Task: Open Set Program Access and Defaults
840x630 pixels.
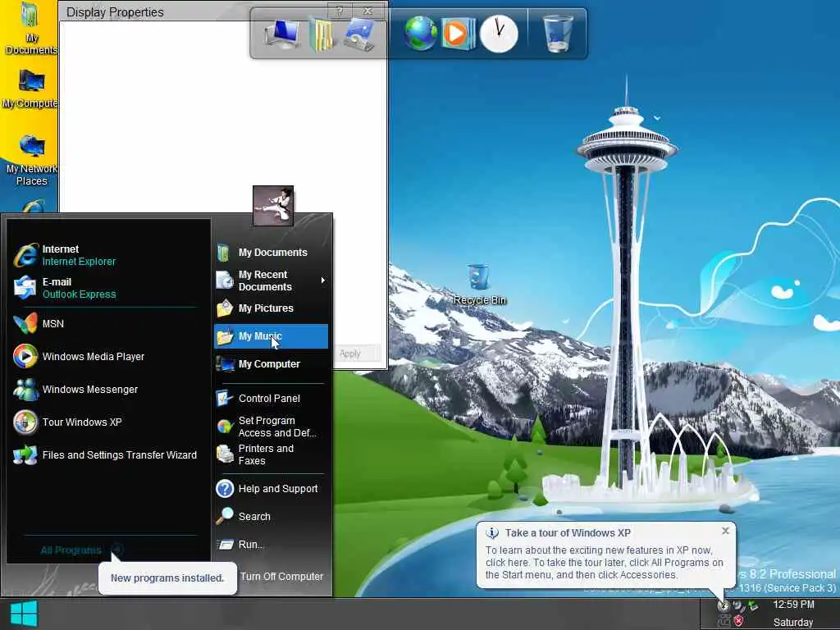Action: [x=271, y=427]
